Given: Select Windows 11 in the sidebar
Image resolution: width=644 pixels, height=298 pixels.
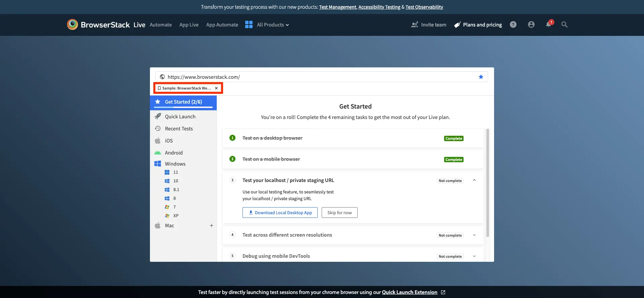Looking at the screenshot, I should (x=175, y=172).
